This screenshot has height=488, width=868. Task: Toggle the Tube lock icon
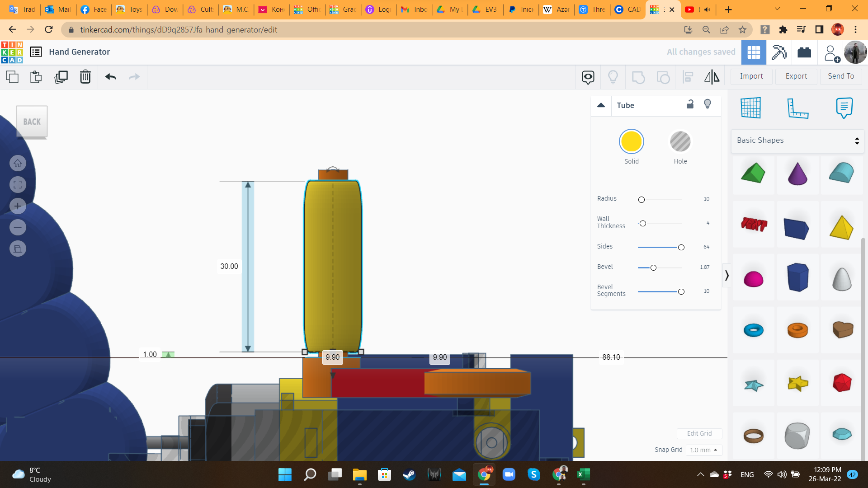click(690, 104)
